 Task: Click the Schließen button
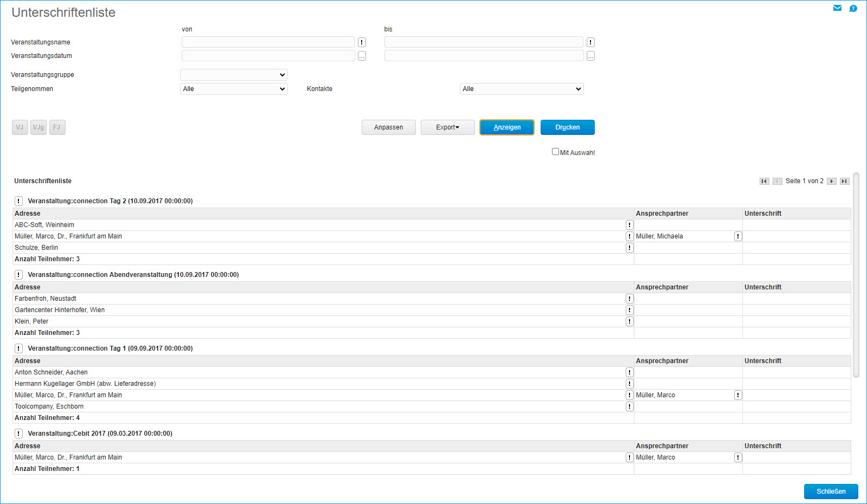coord(831,492)
